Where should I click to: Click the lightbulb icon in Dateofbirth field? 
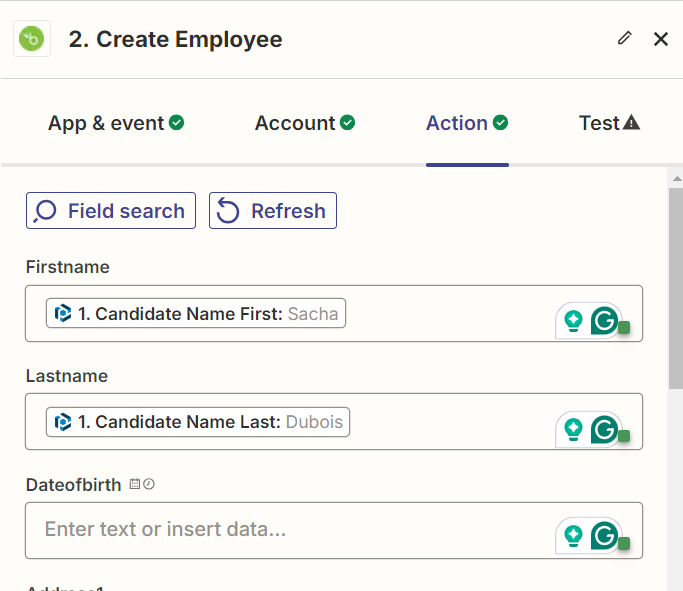(573, 536)
